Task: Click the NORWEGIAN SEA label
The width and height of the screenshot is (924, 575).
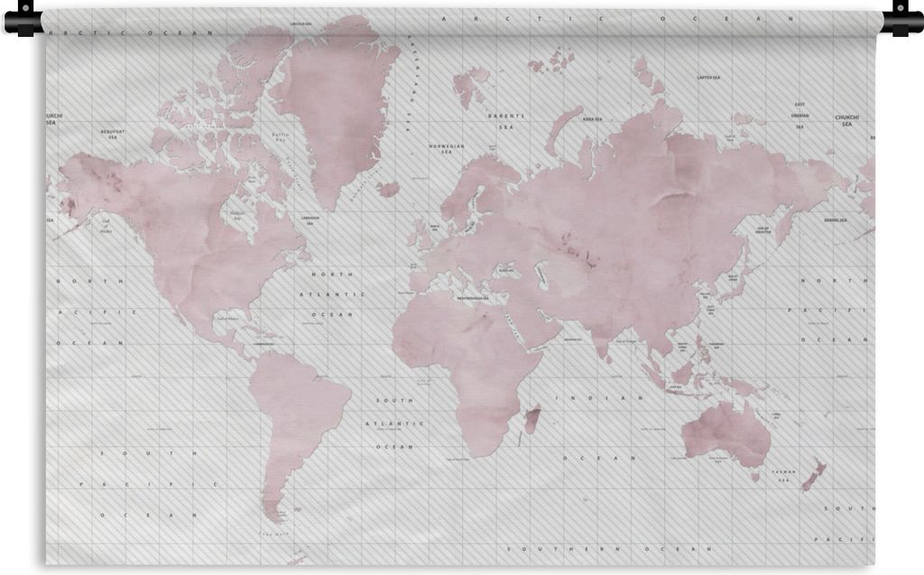Action: [446, 149]
